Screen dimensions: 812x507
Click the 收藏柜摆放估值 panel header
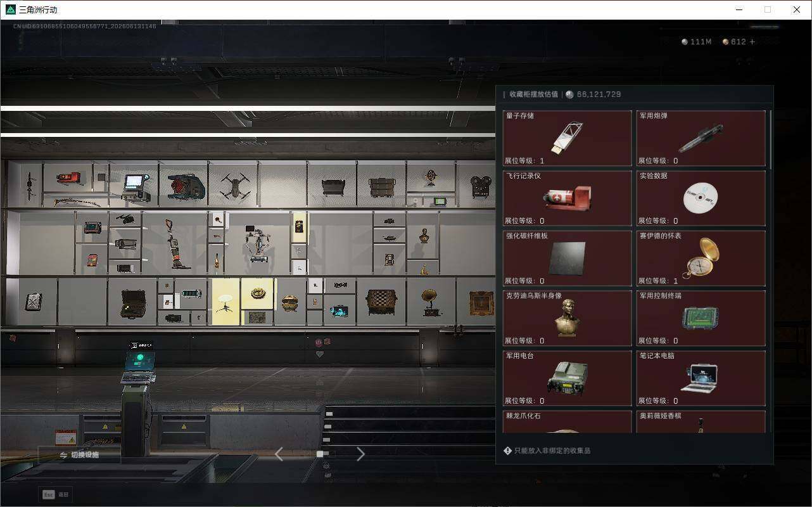[534, 94]
